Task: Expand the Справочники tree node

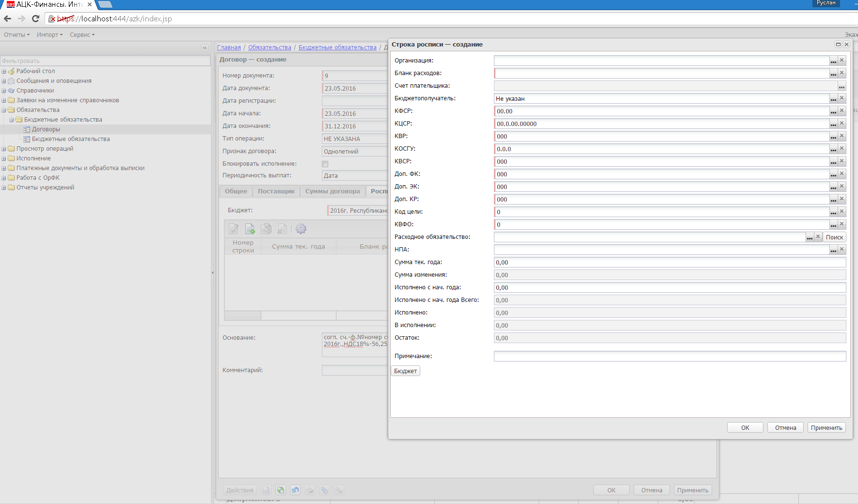Action: click(4, 91)
